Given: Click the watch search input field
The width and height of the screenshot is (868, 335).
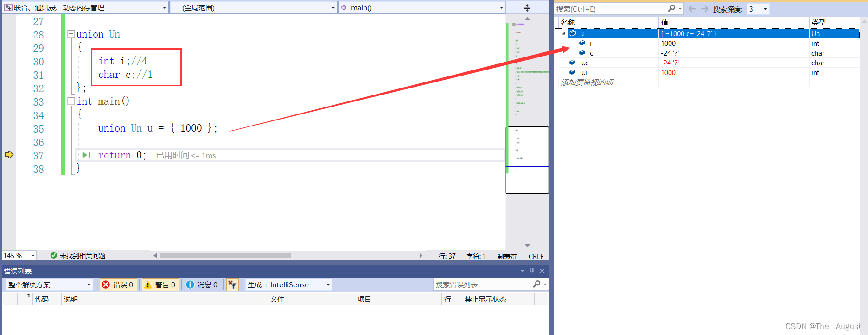Looking at the screenshot, I should [x=611, y=9].
